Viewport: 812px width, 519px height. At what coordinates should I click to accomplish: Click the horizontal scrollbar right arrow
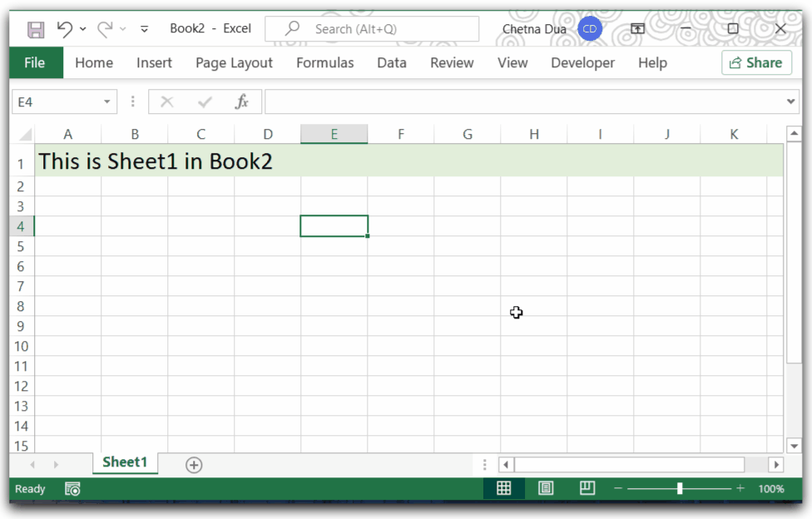(775, 465)
